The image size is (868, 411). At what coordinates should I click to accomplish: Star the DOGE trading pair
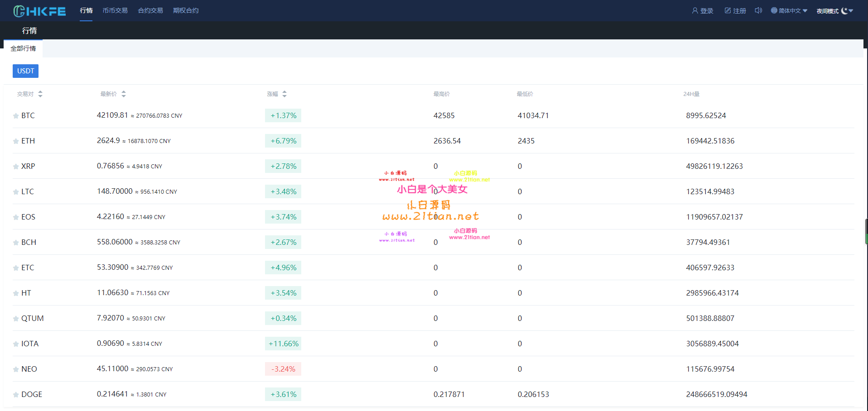pyautogui.click(x=16, y=395)
